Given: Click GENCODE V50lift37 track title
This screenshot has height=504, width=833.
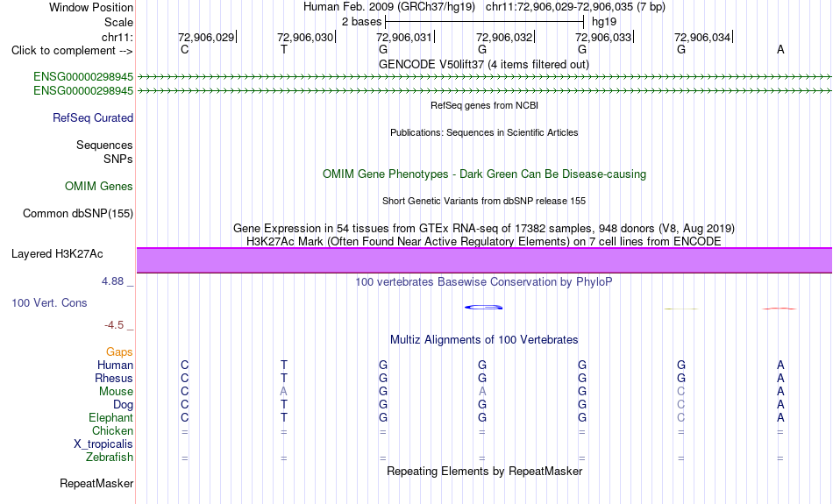Looking at the screenshot, I should [484, 64].
